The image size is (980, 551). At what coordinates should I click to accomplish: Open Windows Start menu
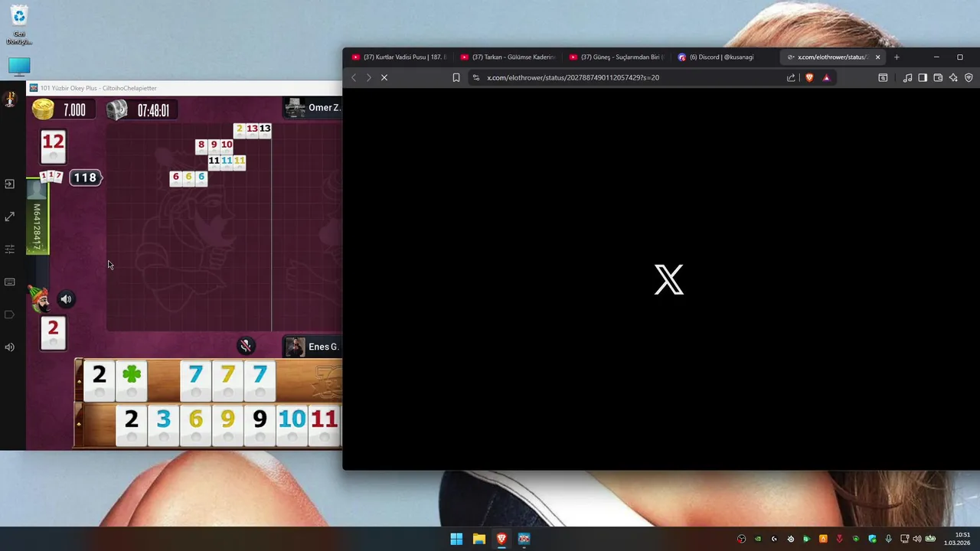pos(456,539)
